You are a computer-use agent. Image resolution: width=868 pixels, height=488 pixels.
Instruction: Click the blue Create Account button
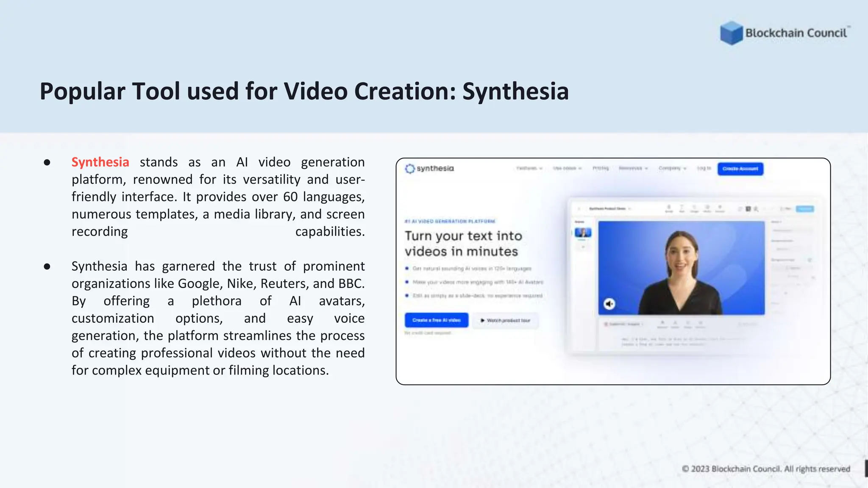740,169
